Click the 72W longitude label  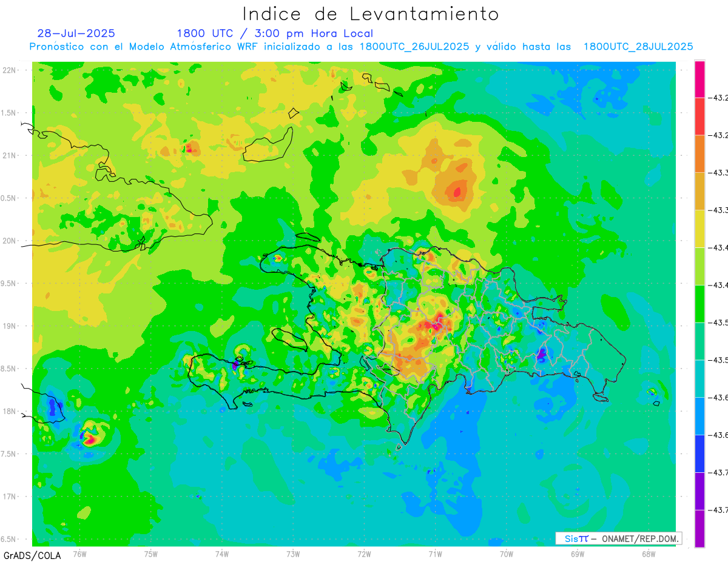(x=364, y=554)
